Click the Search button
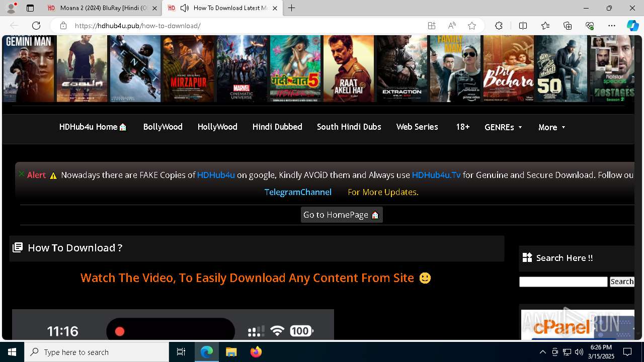644x362 pixels. tap(622, 282)
